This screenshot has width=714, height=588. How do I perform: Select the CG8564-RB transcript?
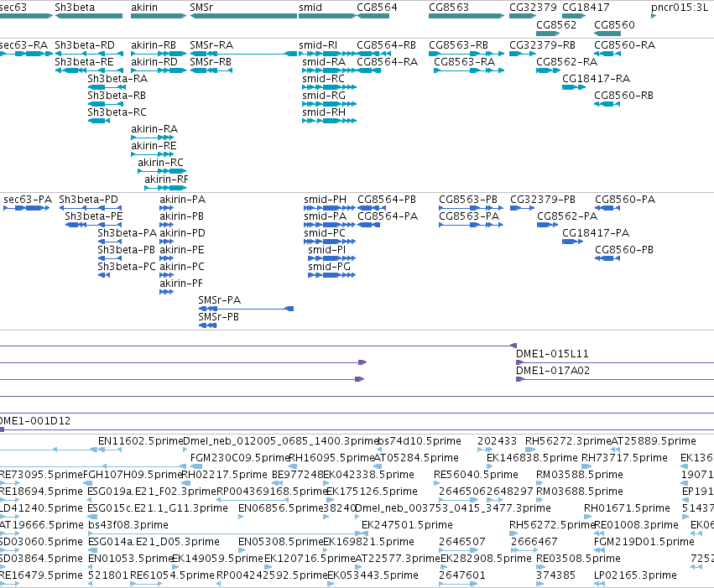373,54
